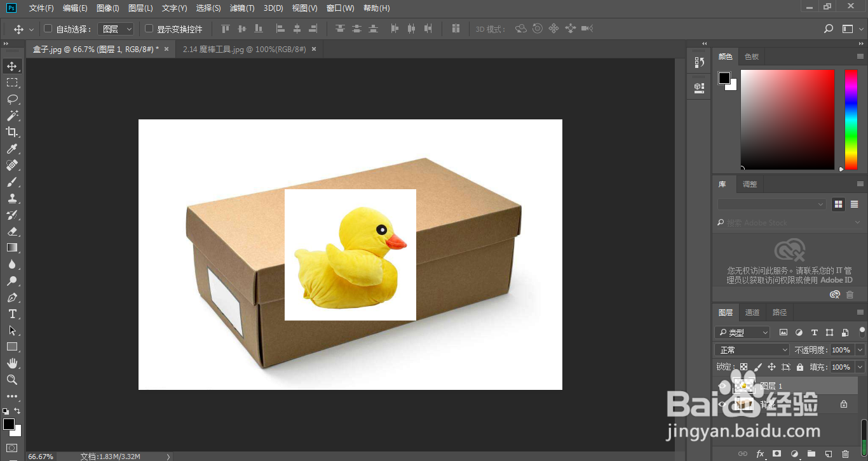Open the layer filter 类型 dropdown
868x461 pixels.
pyautogui.click(x=742, y=332)
